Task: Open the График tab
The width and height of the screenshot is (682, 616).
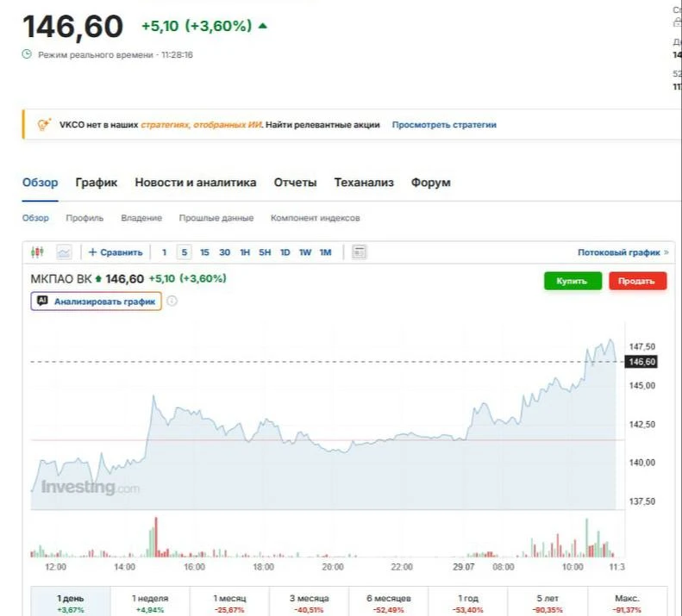Action: (x=96, y=183)
